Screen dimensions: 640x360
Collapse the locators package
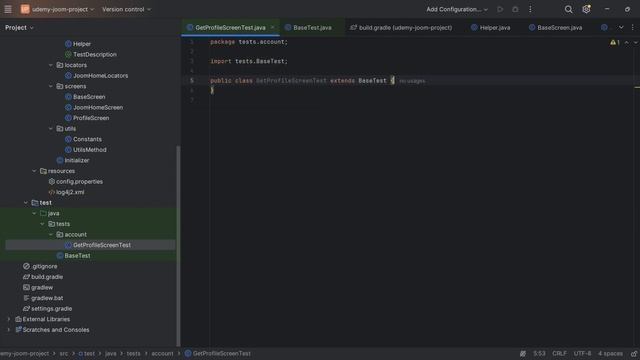pos(51,65)
